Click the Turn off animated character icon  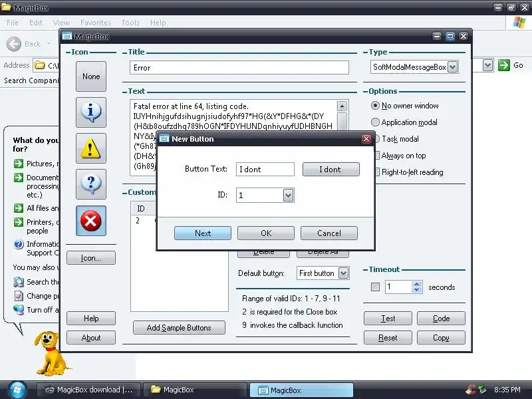point(19,310)
